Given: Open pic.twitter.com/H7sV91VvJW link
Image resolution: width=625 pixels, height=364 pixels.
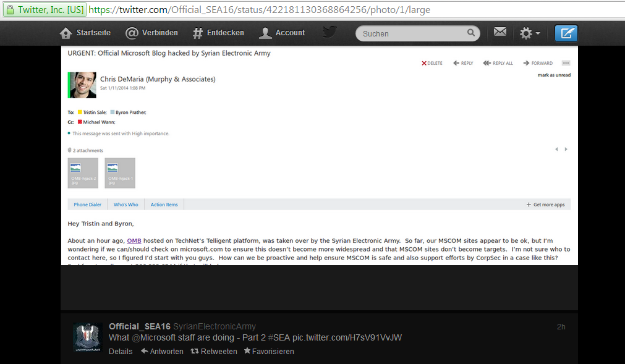Looking at the screenshot, I should tap(347, 337).
